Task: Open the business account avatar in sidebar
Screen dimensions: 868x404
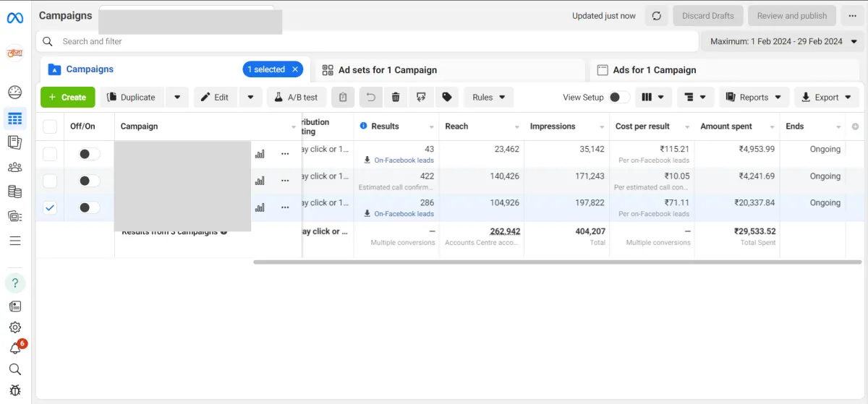Action: click(15, 52)
